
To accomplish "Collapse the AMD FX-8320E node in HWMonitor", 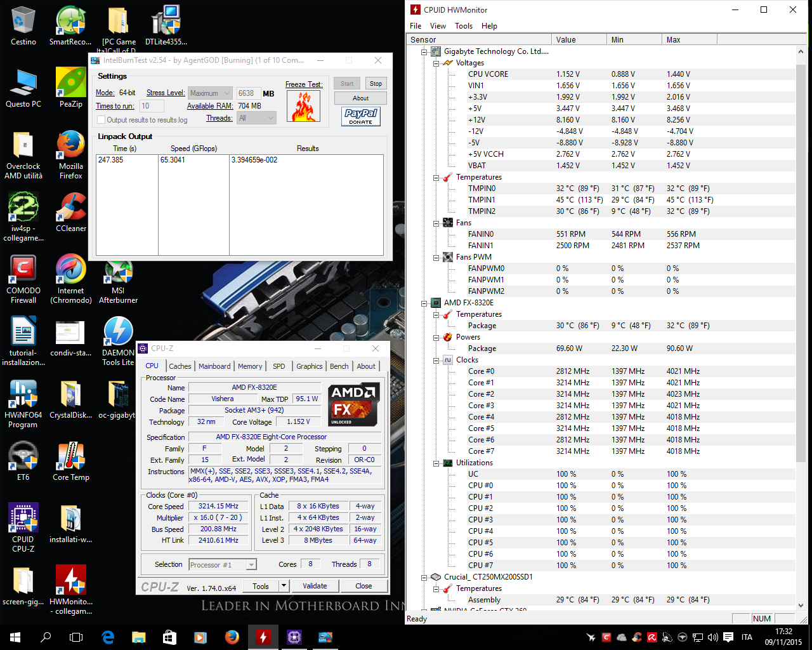I will 424,303.
